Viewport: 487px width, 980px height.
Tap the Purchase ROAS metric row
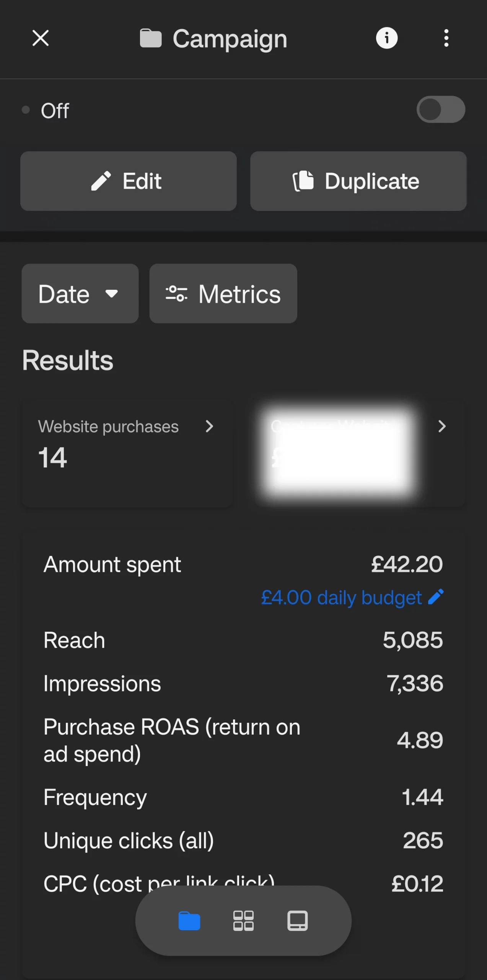pyautogui.click(x=243, y=740)
